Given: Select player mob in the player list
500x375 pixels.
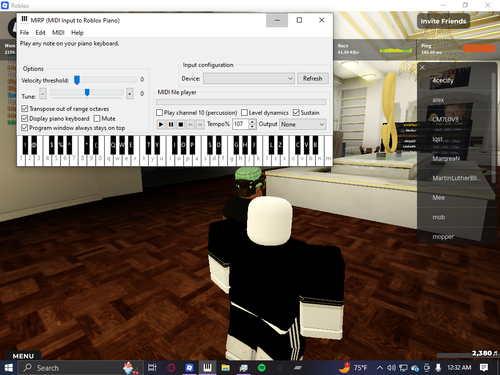Looking at the screenshot, I should click(439, 217).
